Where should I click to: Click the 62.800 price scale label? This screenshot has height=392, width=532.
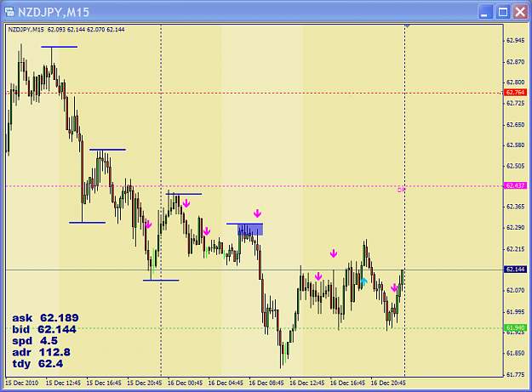pos(515,82)
